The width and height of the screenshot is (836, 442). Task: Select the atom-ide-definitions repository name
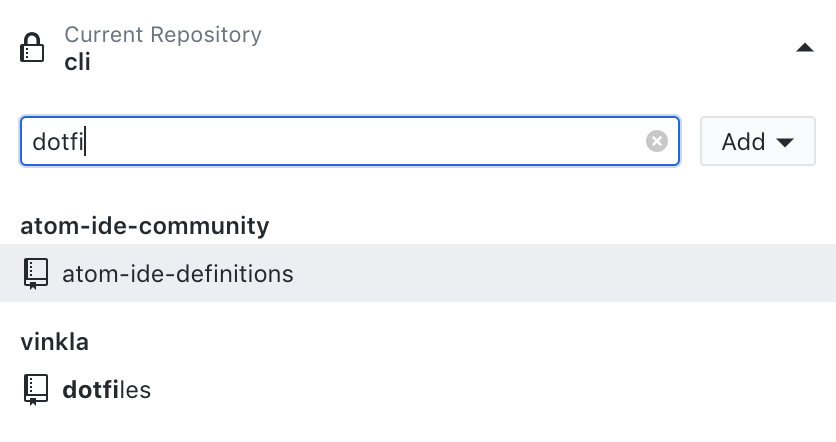178,273
